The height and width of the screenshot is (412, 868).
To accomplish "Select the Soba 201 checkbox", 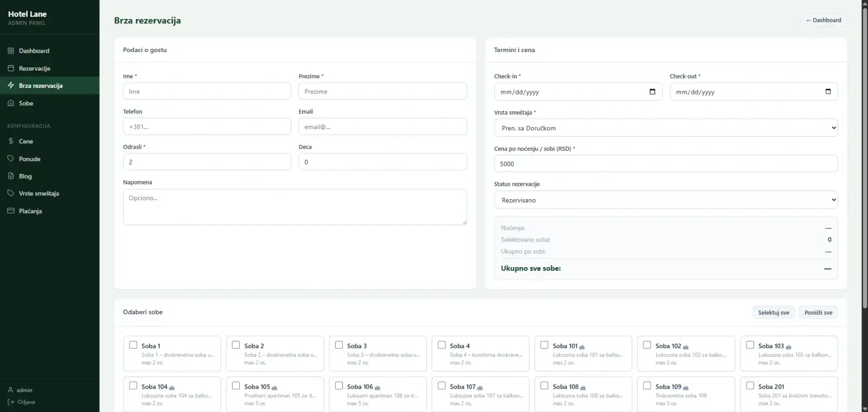I will pyautogui.click(x=750, y=385).
